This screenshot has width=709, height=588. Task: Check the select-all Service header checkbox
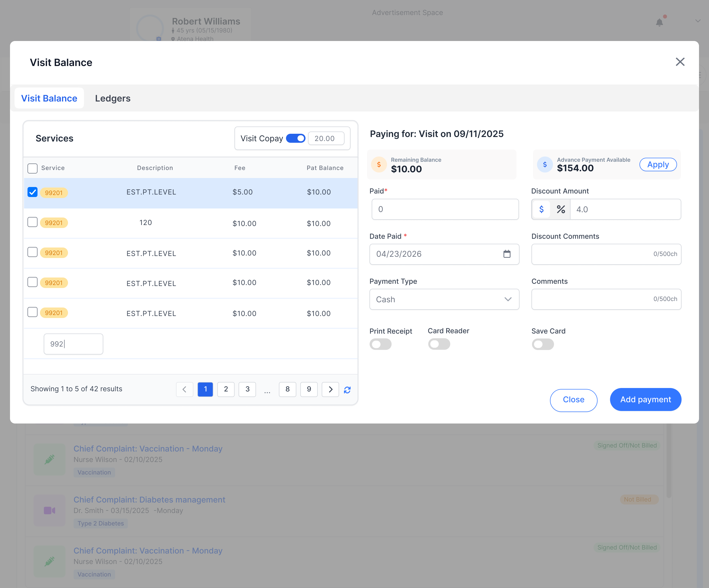(x=32, y=168)
